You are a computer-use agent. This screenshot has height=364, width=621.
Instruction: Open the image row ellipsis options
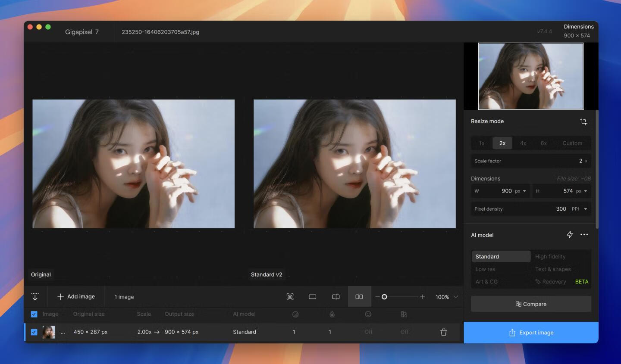coord(63,333)
